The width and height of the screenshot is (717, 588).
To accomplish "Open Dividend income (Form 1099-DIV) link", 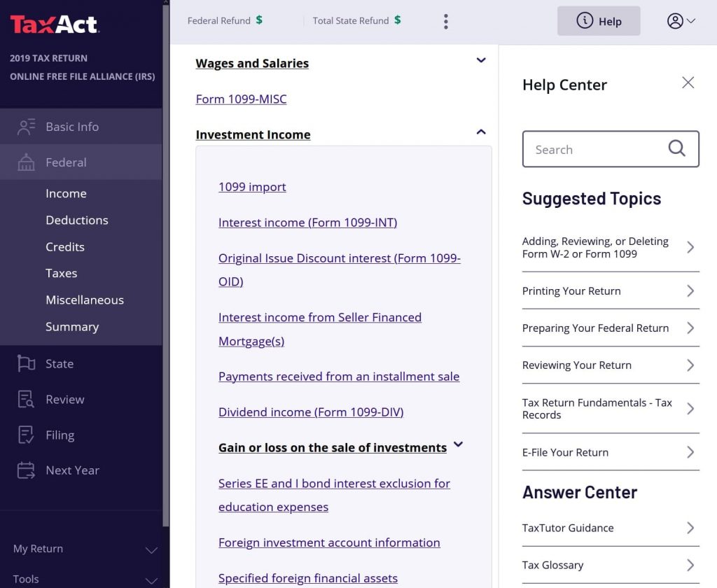I will tap(311, 412).
